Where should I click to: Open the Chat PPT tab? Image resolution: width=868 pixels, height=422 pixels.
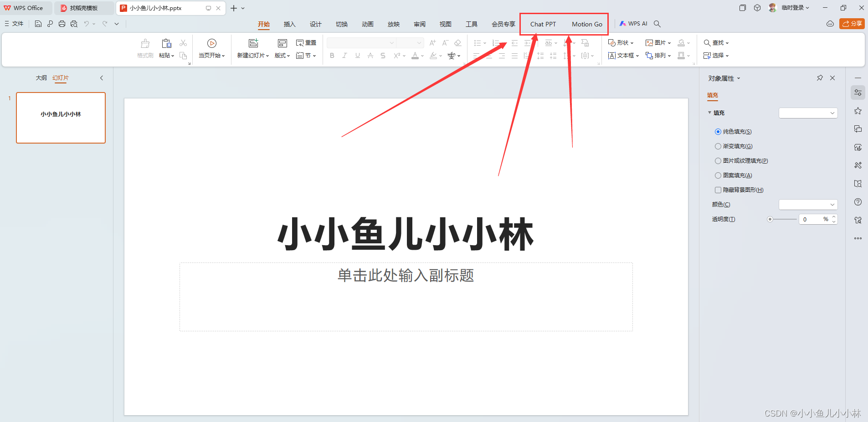click(543, 24)
